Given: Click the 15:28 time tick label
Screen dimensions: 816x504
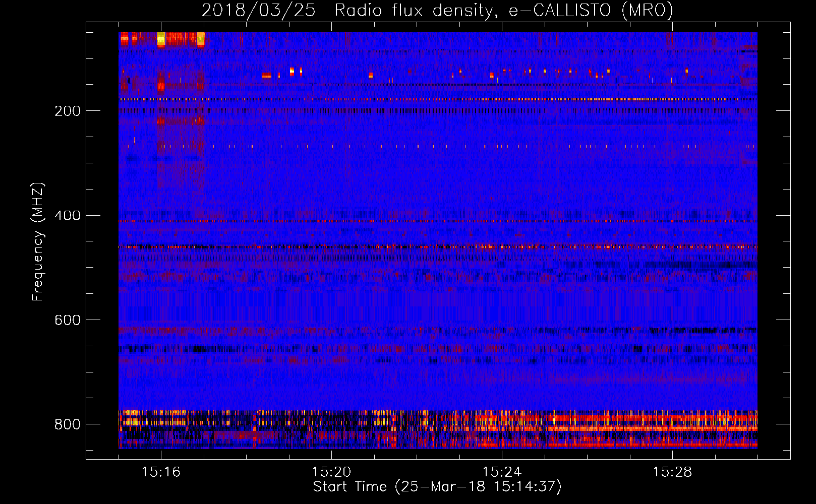Looking at the screenshot, I should point(672,472).
